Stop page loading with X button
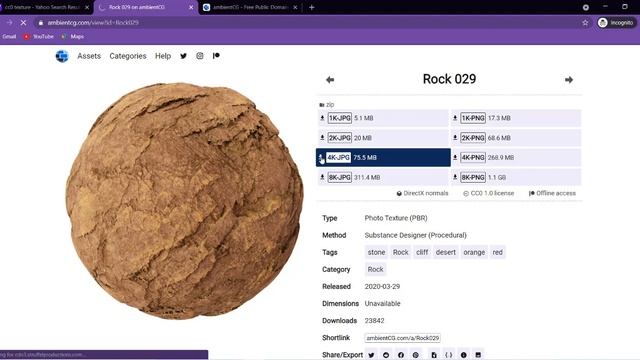The width and height of the screenshot is (640, 360). [23, 23]
